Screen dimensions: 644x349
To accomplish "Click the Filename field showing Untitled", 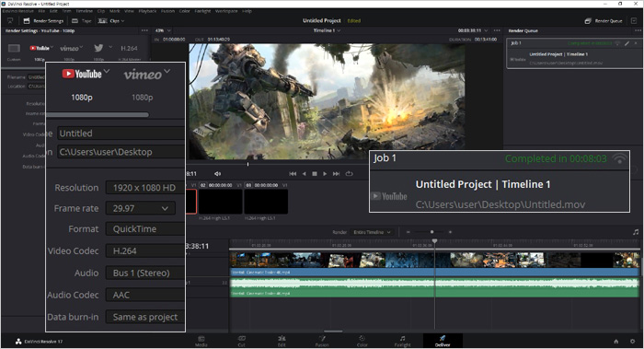I will click(x=121, y=134).
